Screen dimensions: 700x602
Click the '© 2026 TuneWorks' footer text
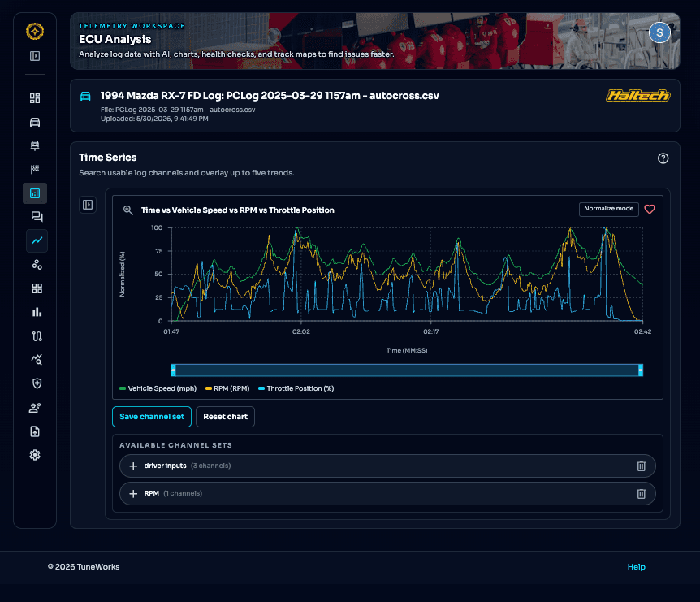click(84, 567)
